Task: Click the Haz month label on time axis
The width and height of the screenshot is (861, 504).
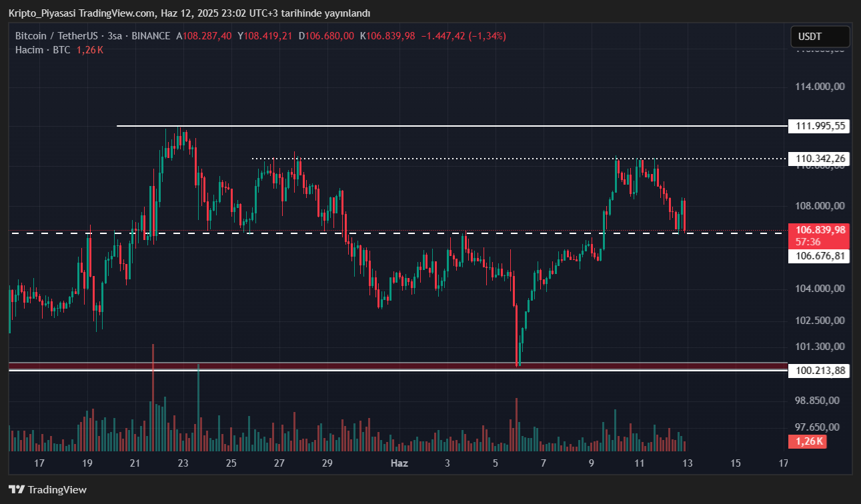Action: pos(399,463)
